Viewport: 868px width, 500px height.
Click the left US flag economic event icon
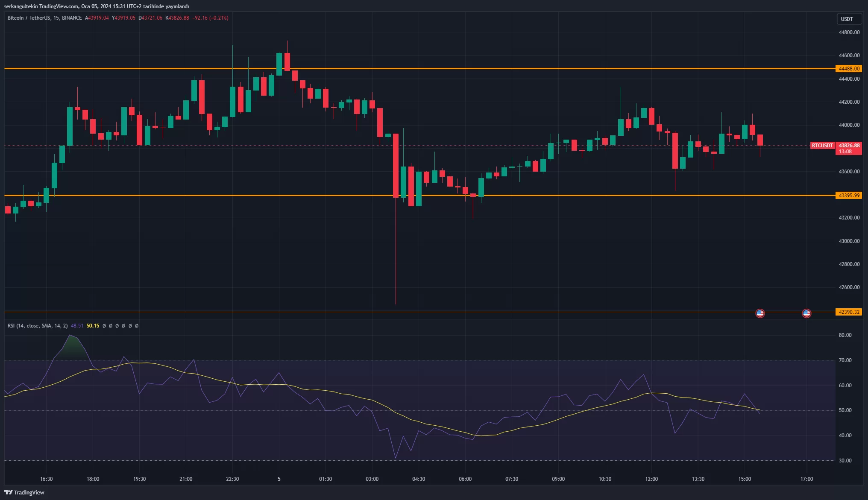760,313
